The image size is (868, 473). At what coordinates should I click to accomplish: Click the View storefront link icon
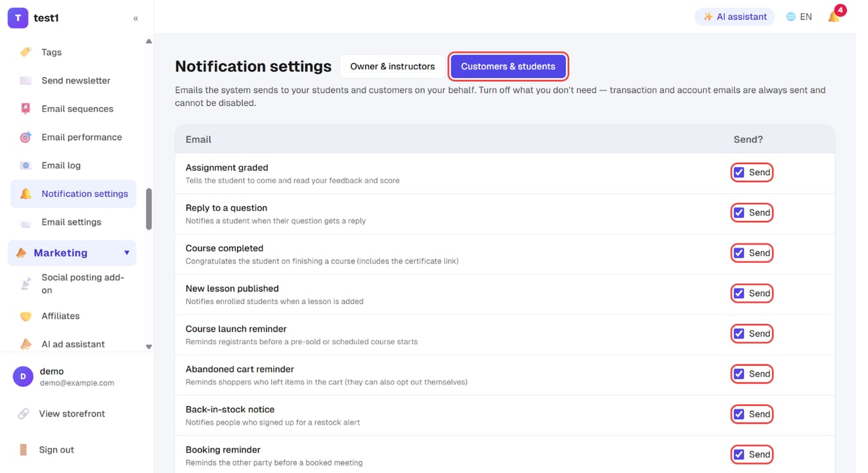pos(23,414)
